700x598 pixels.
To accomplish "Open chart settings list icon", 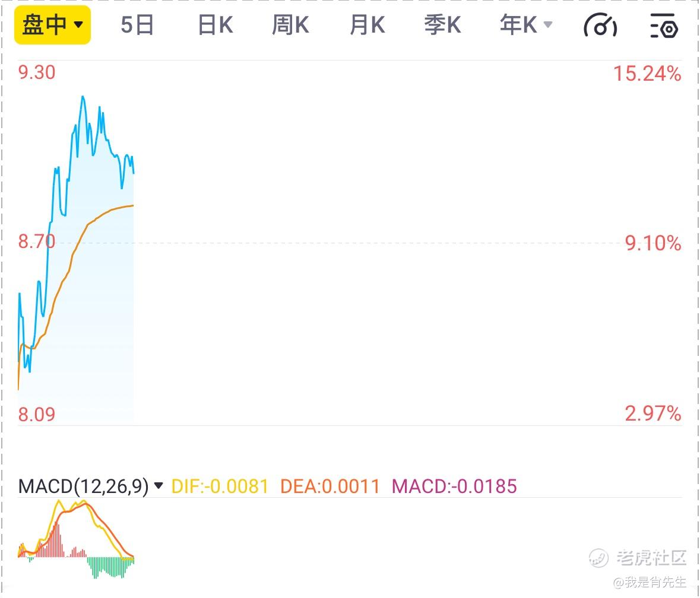I will [664, 26].
